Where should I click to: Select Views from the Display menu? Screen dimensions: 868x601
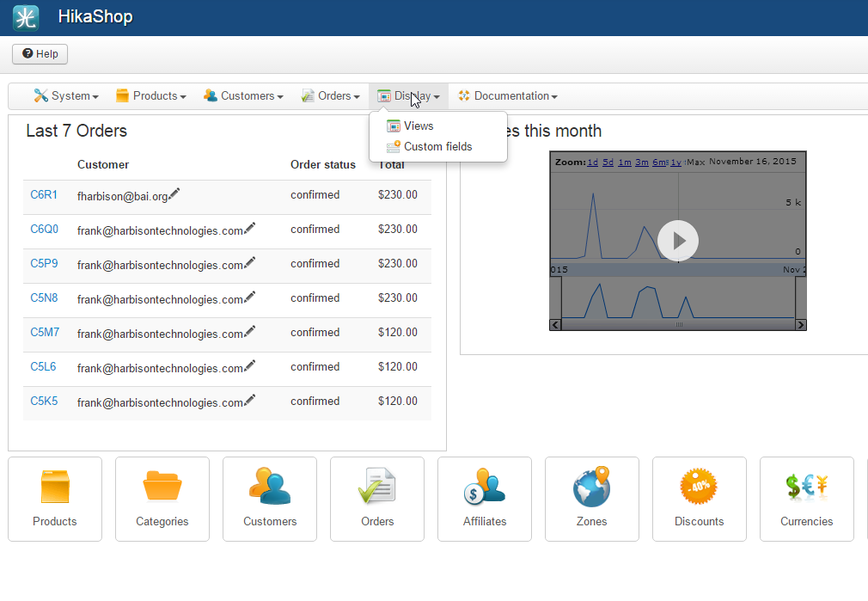tap(419, 126)
